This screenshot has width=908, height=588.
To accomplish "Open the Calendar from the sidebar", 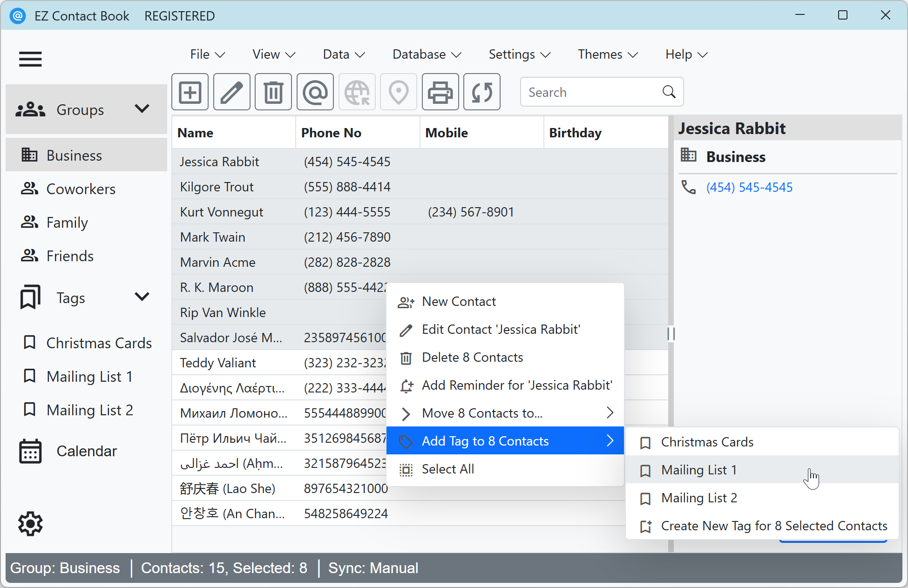I will (x=86, y=450).
